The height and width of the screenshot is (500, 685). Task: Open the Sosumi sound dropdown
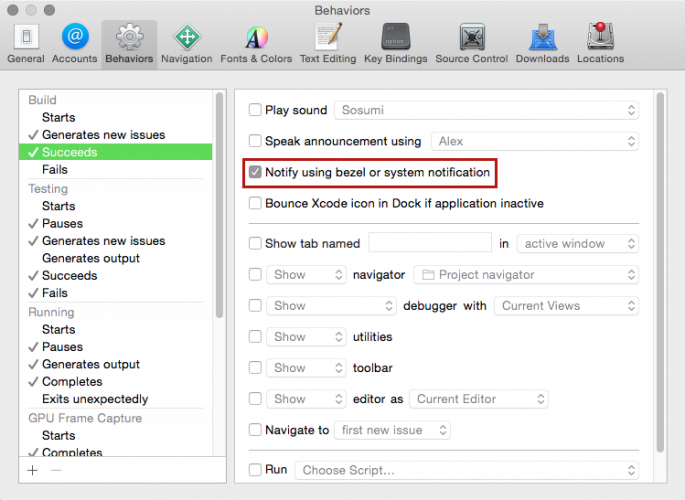coord(487,110)
